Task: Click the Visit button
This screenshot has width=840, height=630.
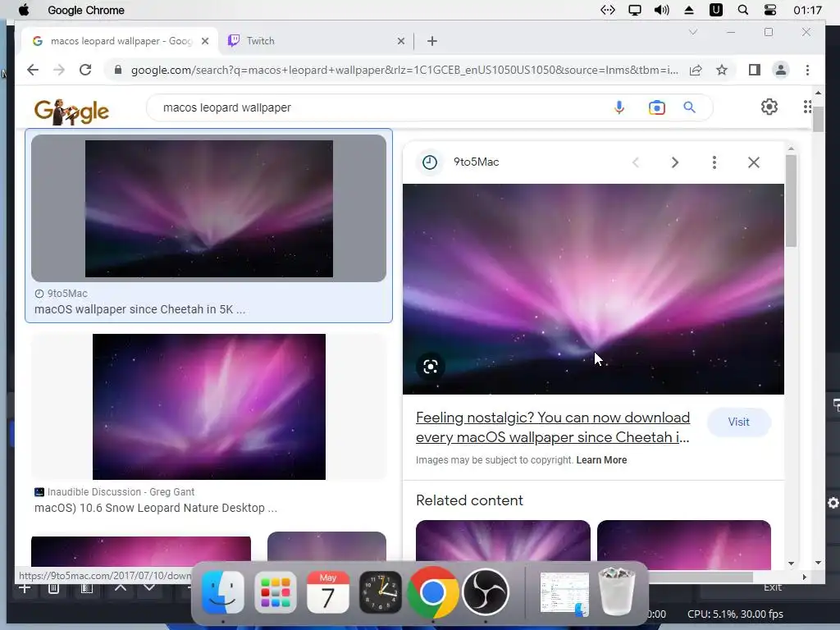Action: pos(739,422)
